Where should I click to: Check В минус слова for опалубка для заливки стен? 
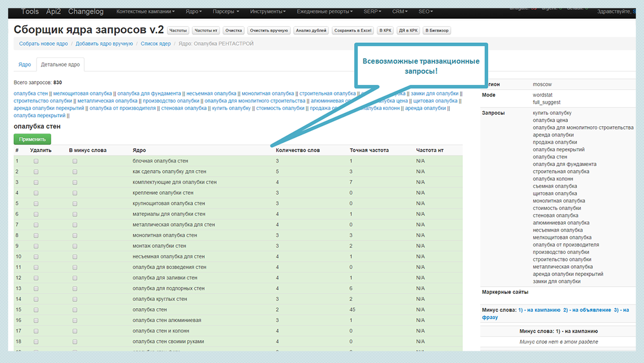click(75, 278)
